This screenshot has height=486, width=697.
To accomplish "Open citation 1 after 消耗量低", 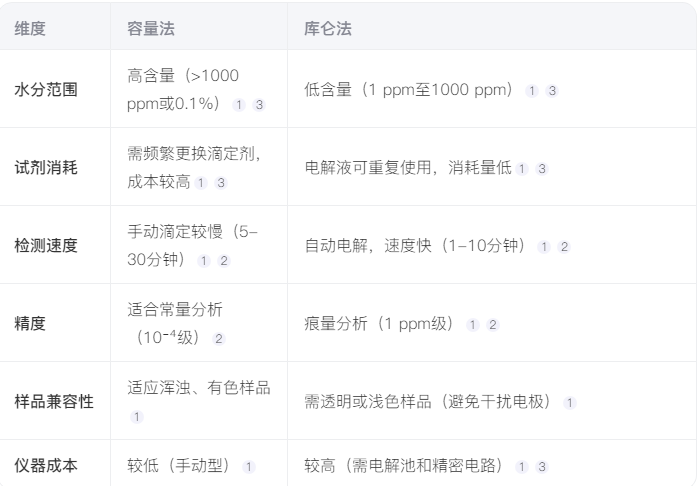I will pos(522,168).
